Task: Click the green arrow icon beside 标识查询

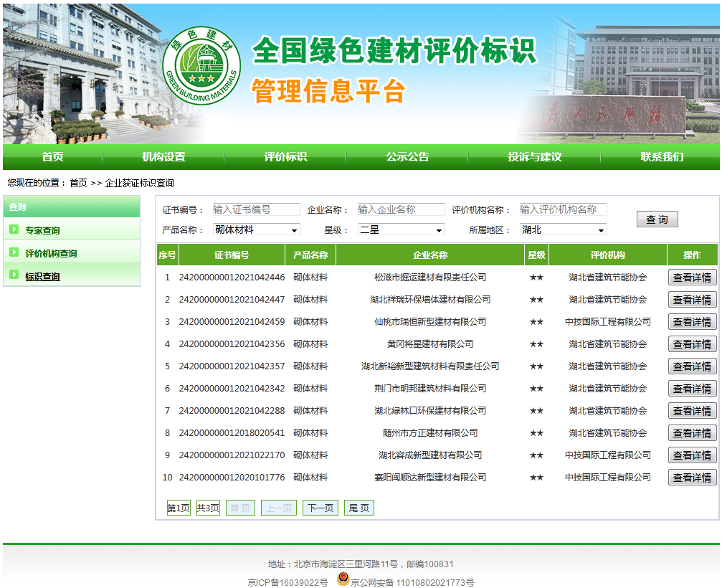Action: pos(14,275)
